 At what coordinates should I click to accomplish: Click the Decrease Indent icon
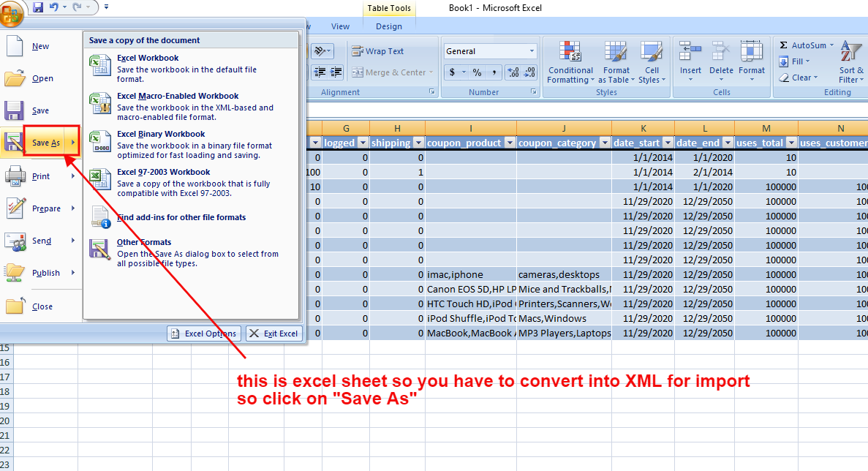click(320, 72)
